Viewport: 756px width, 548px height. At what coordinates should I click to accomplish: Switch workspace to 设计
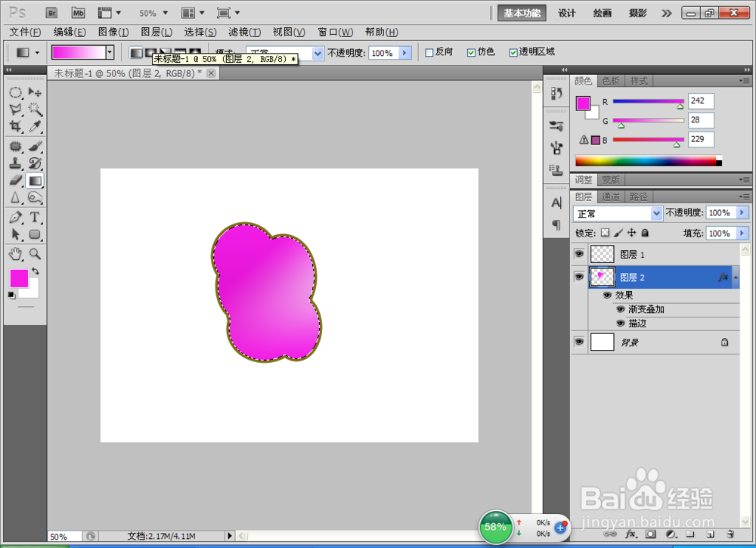pos(566,13)
